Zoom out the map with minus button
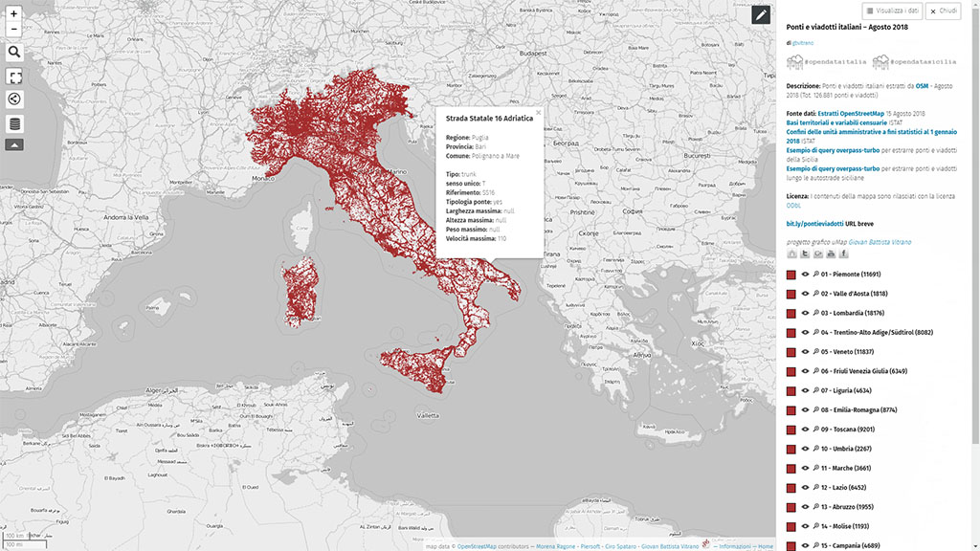 13,29
